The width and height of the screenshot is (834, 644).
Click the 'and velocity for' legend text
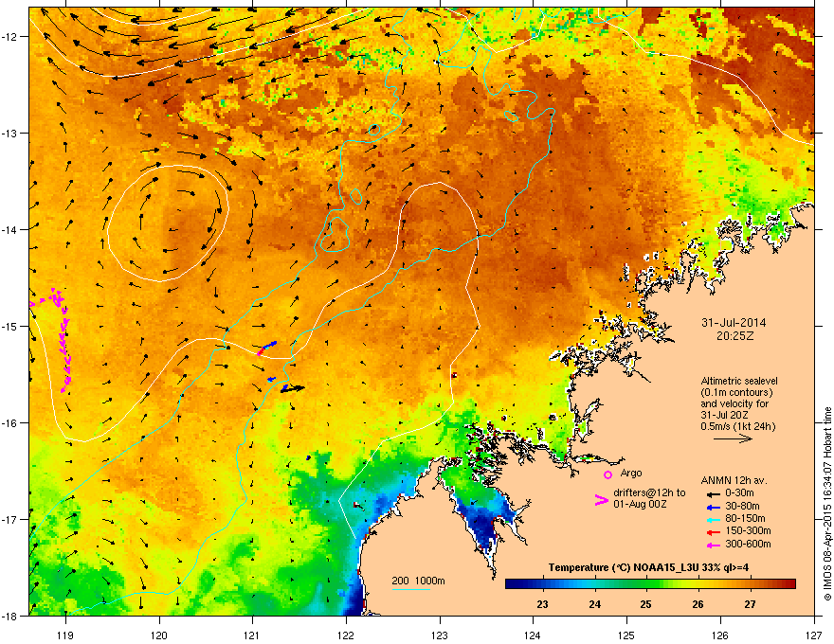click(x=734, y=403)
